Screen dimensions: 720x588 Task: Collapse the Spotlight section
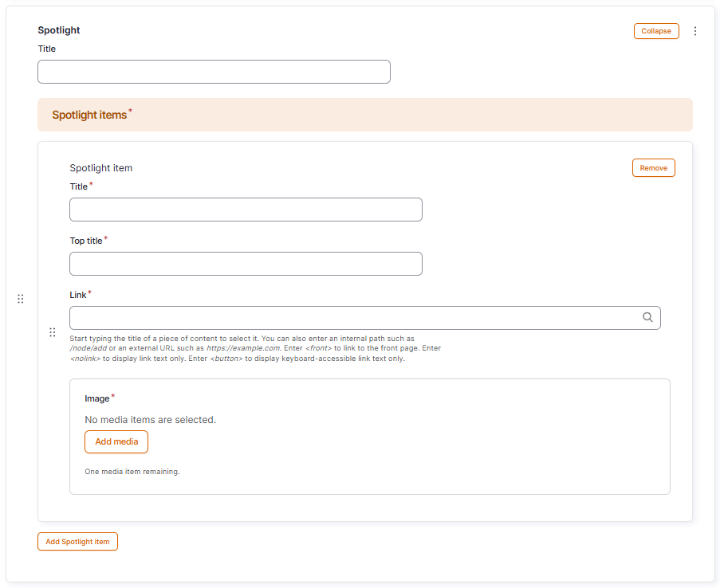(x=656, y=31)
